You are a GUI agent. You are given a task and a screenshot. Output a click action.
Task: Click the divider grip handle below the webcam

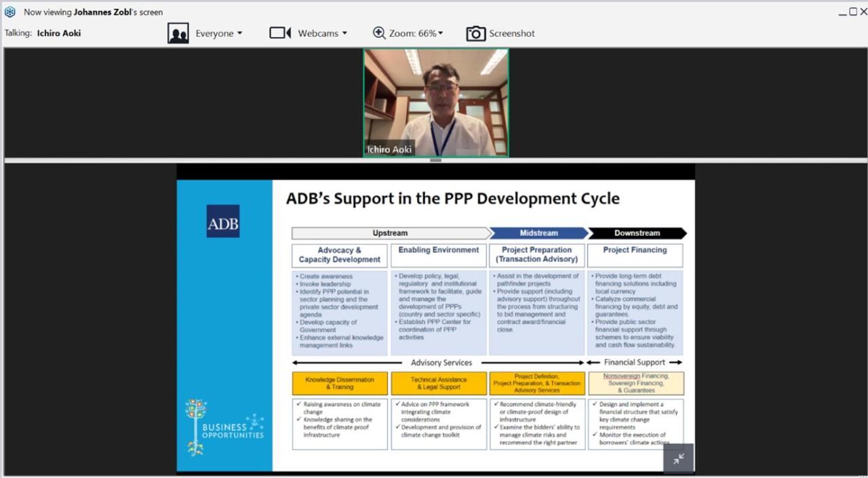[435, 161]
